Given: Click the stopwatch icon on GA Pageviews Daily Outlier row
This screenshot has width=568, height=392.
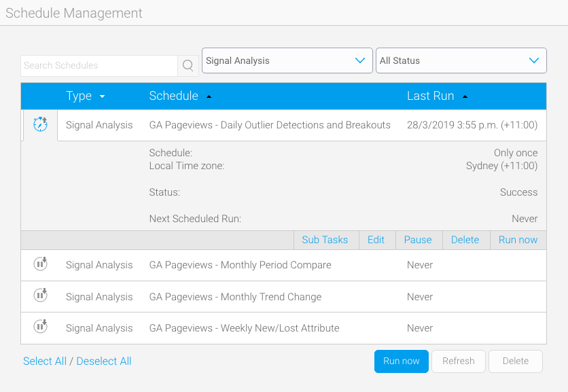Looking at the screenshot, I should pyautogui.click(x=40, y=125).
